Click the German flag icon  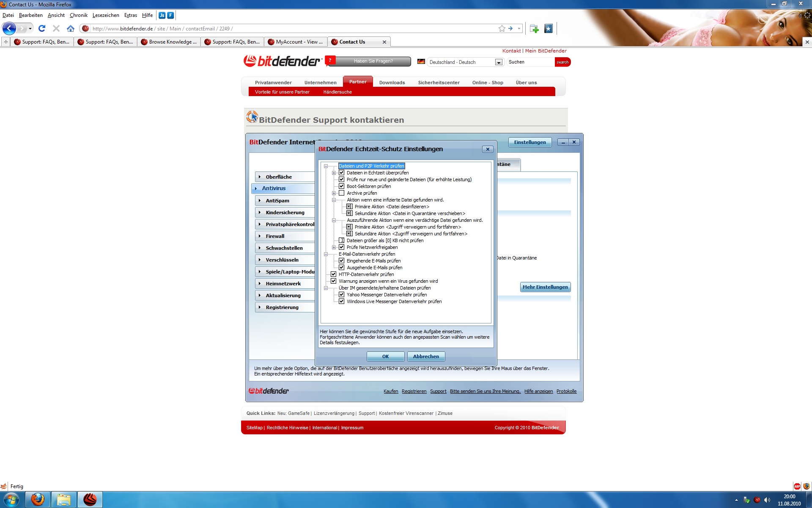point(421,61)
